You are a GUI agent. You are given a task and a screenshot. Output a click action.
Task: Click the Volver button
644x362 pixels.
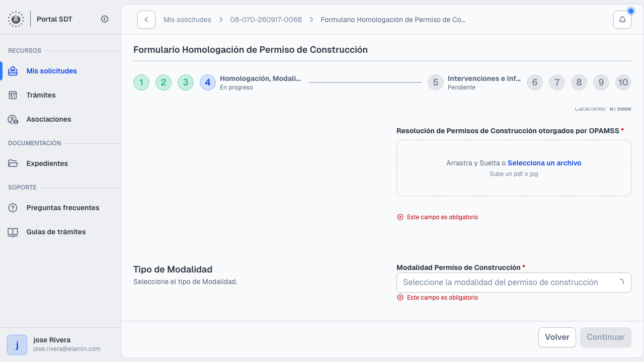(557, 337)
